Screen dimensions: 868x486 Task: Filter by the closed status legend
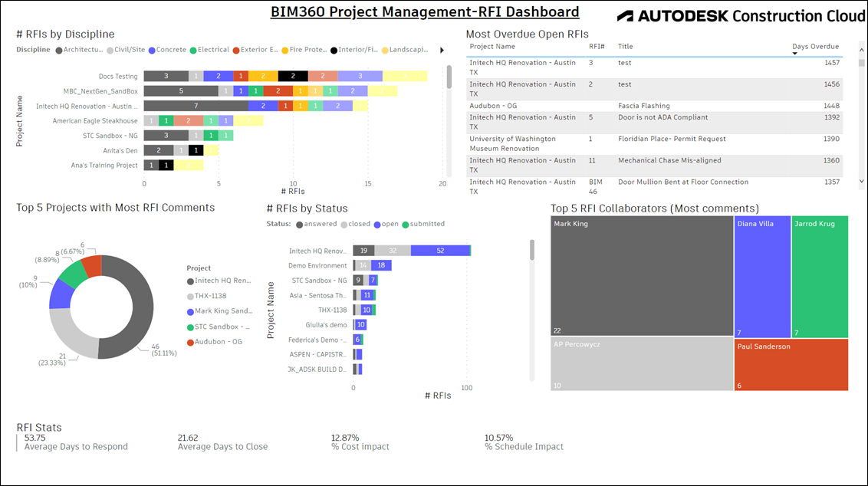(355, 224)
